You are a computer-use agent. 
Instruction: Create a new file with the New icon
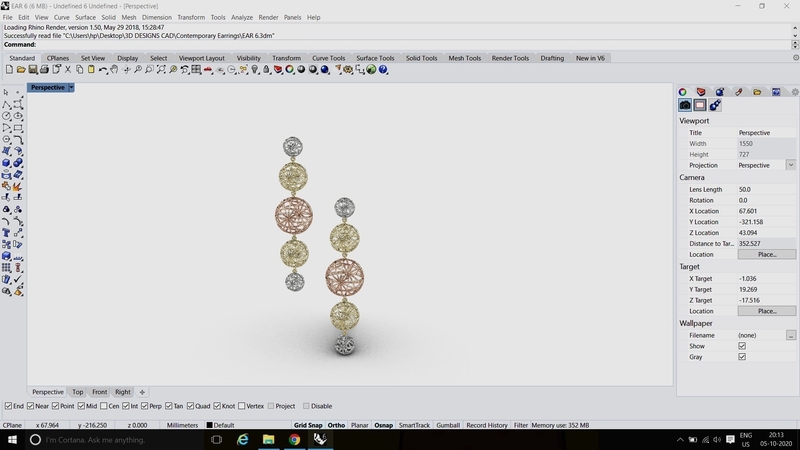pyautogui.click(x=9, y=69)
